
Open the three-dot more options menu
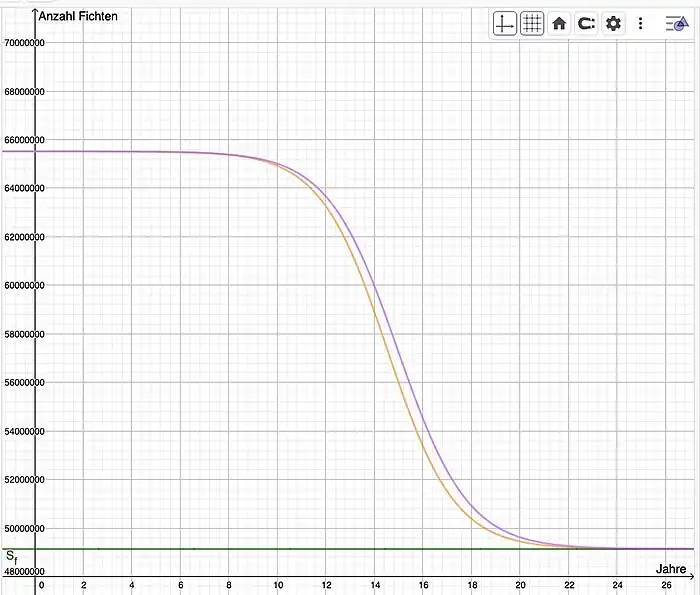tap(640, 24)
